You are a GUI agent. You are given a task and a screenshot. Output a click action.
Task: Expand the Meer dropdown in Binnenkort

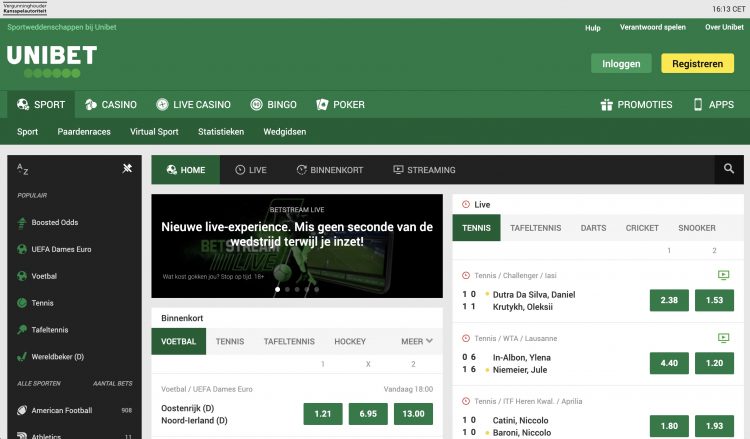(x=417, y=341)
